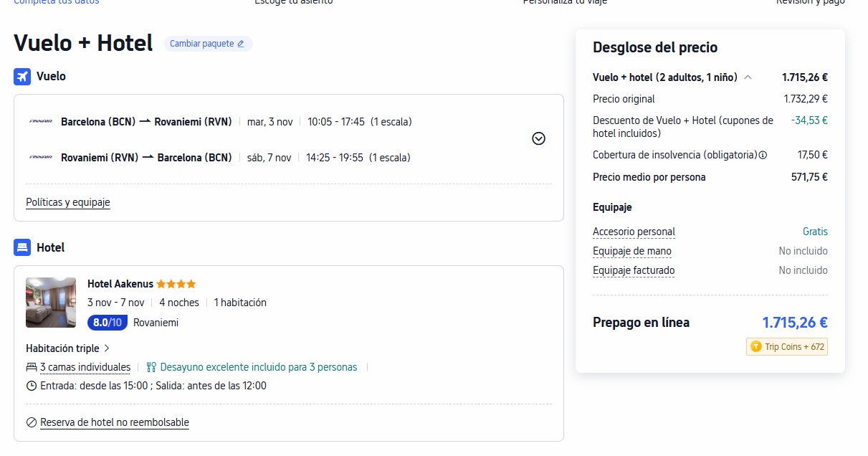This screenshot has width=868, height=456.
Task: Click the bed icon next to Hotel heading
Action: coord(22,247)
